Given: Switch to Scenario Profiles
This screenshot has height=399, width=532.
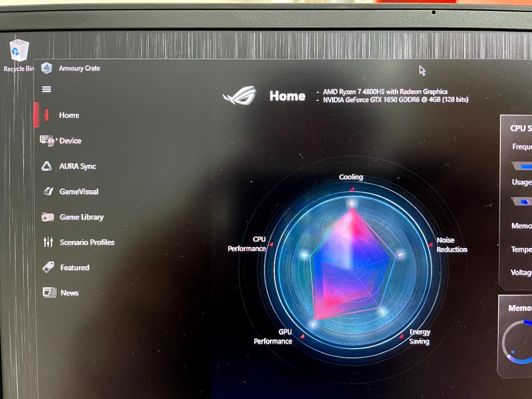Looking at the screenshot, I should point(87,242).
